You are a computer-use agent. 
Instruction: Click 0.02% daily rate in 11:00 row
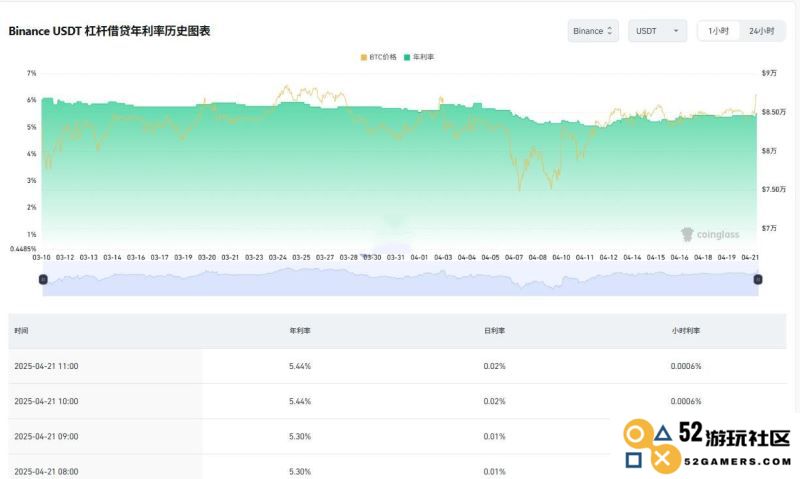tap(494, 366)
